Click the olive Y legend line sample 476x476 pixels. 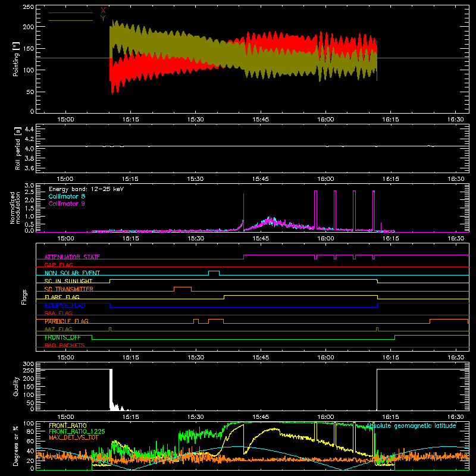(x=71, y=20)
